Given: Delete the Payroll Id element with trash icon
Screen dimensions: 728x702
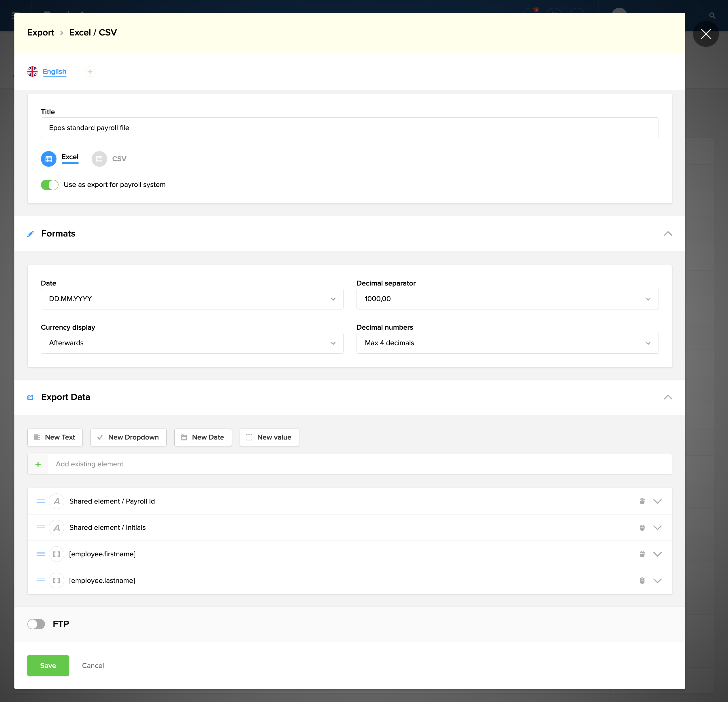Looking at the screenshot, I should (642, 501).
